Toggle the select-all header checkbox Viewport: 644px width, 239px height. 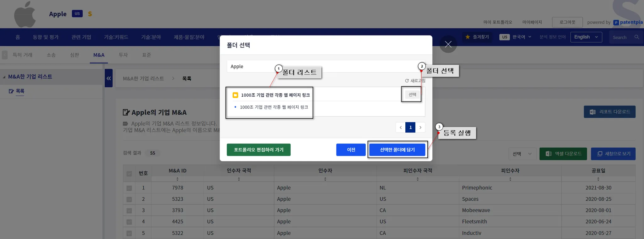click(129, 174)
